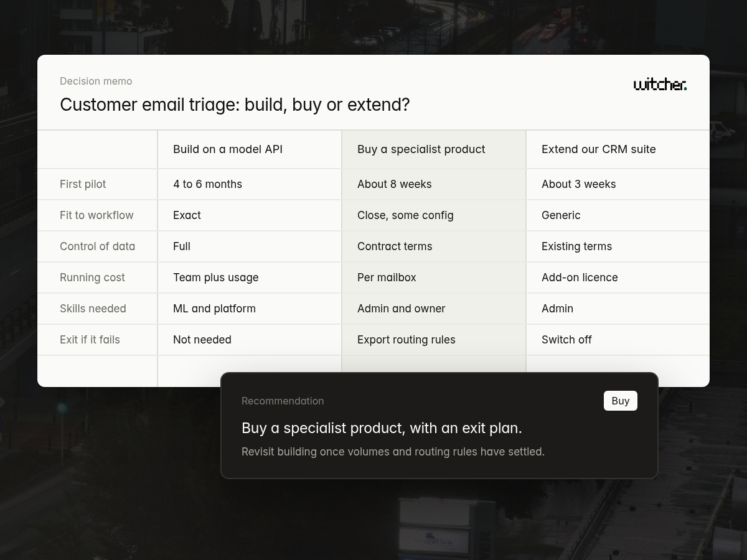This screenshot has width=747, height=560.
Task: Click the 'Running cost' row label
Action: tap(92, 278)
